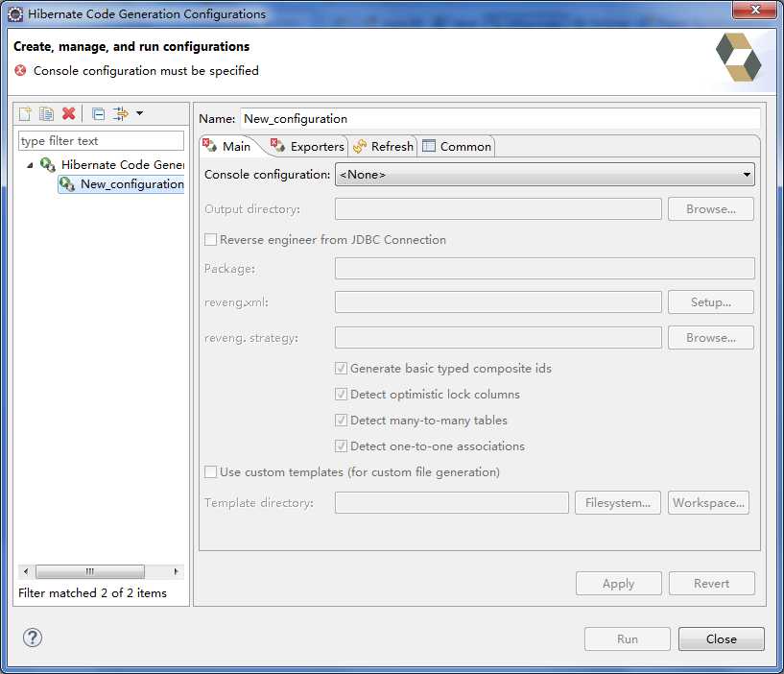784x674 pixels.
Task: Click the reveng. strategy text field
Action: (498, 338)
